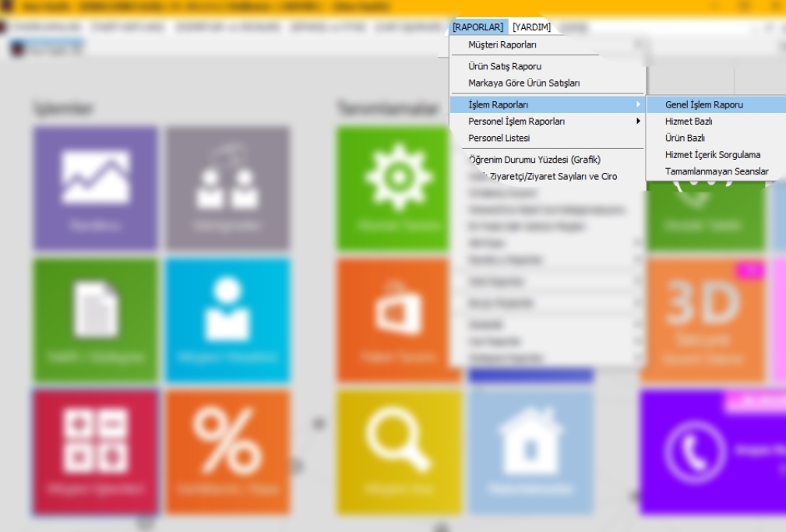
Task: Click the orange 3D tile
Action: click(703, 319)
